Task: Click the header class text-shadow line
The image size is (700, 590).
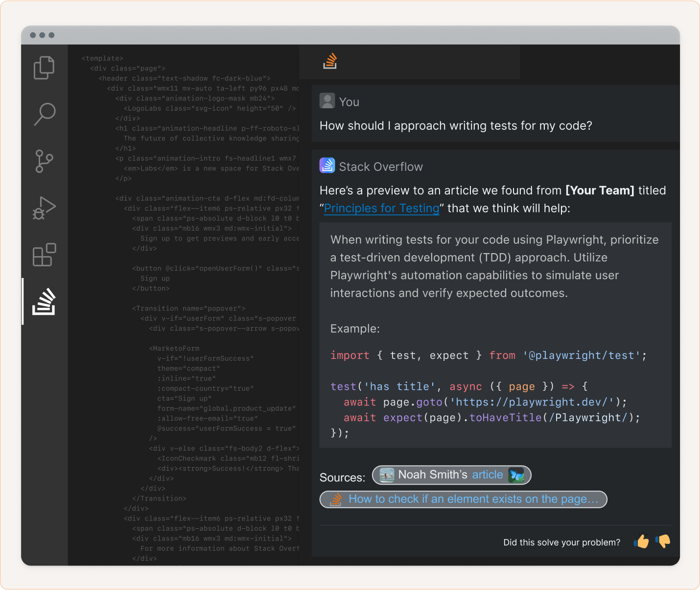Action: coord(185,78)
